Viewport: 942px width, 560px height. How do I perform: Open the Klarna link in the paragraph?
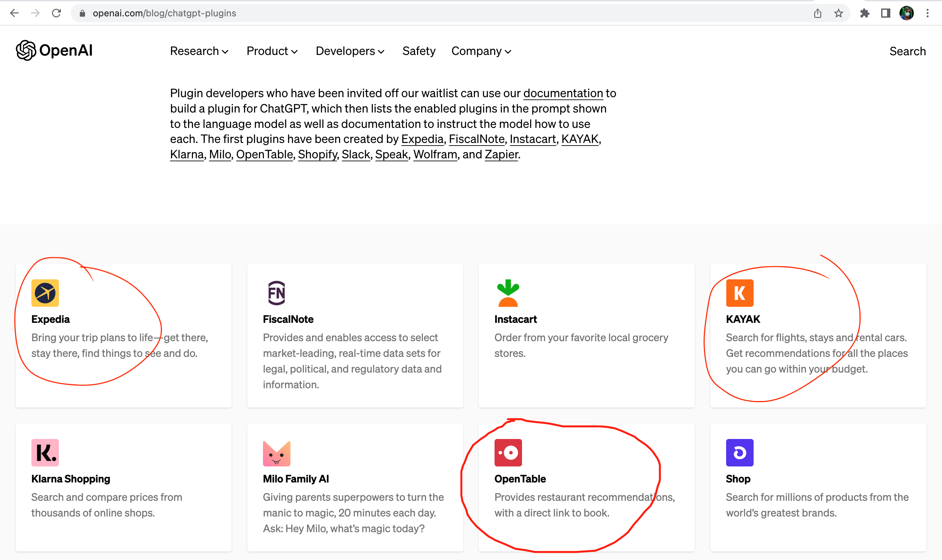tap(187, 154)
